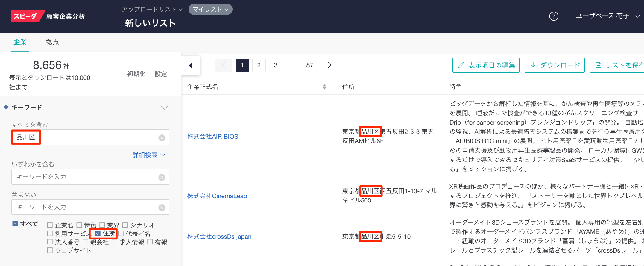Switch to the 拠点 tab
This screenshot has height=266, width=644.
point(52,42)
